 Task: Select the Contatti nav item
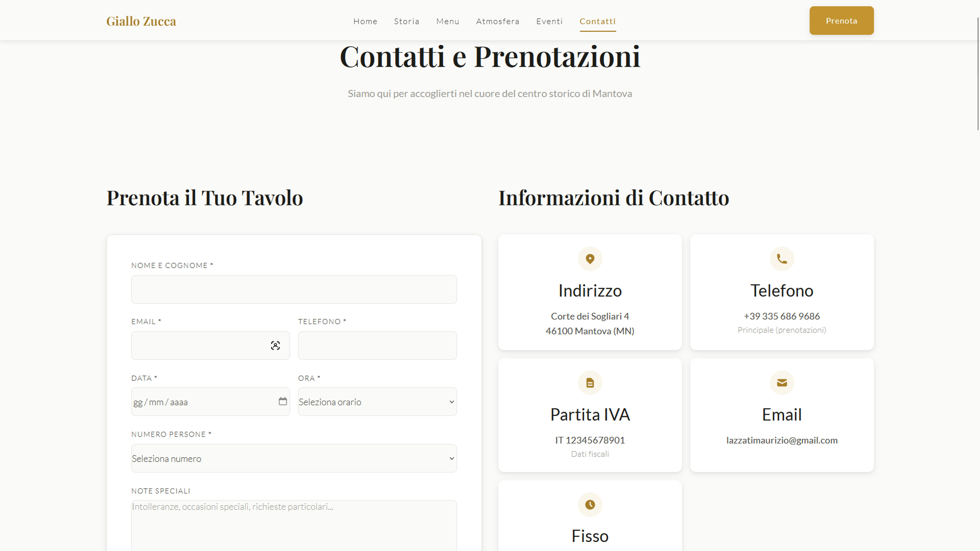[x=598, y=21]
